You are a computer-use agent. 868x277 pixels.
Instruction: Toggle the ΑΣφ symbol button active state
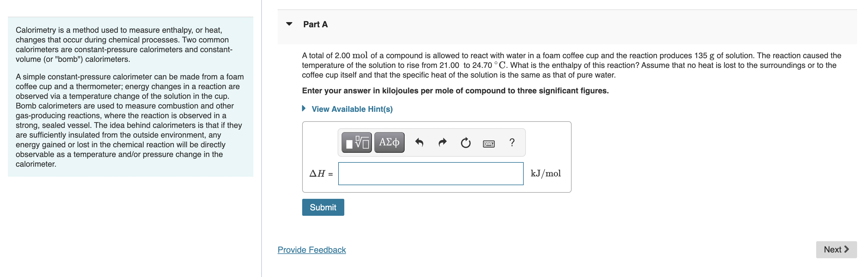[389, 142]
